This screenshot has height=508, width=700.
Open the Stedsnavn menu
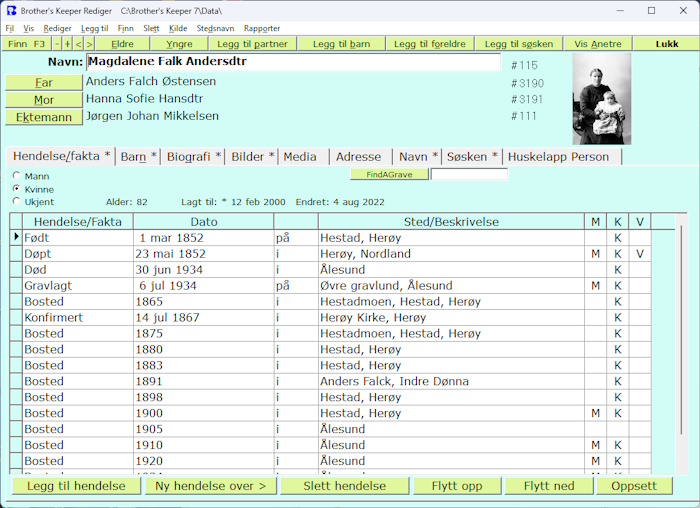(x=215, y=28)
